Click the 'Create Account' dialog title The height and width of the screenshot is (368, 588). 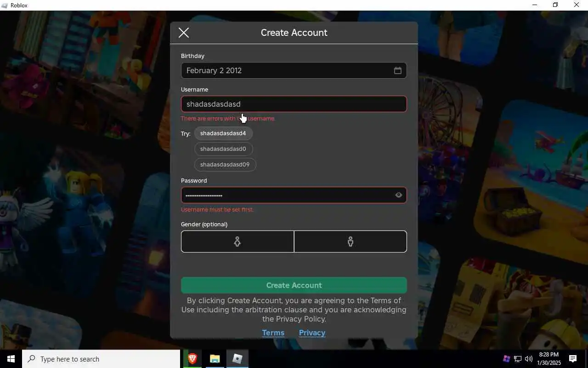294,33
